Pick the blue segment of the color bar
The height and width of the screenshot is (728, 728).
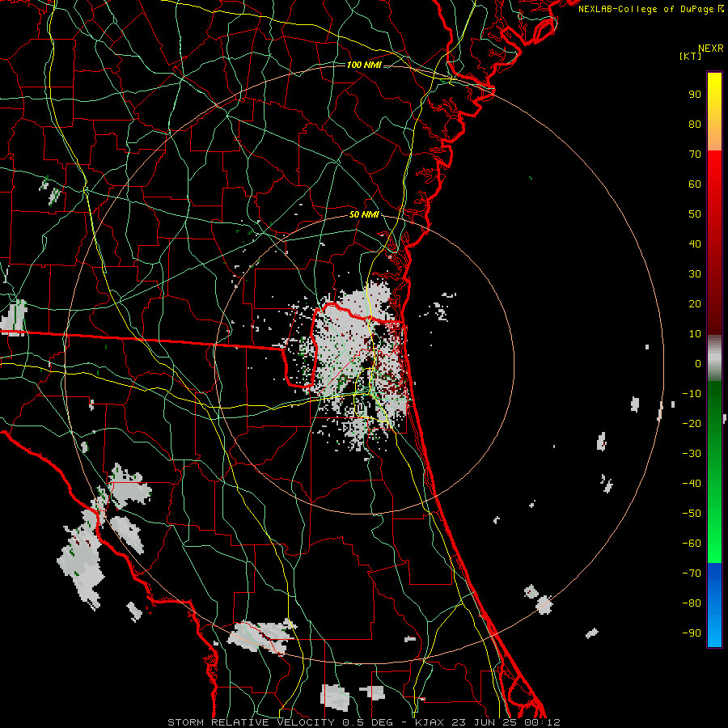714,604
